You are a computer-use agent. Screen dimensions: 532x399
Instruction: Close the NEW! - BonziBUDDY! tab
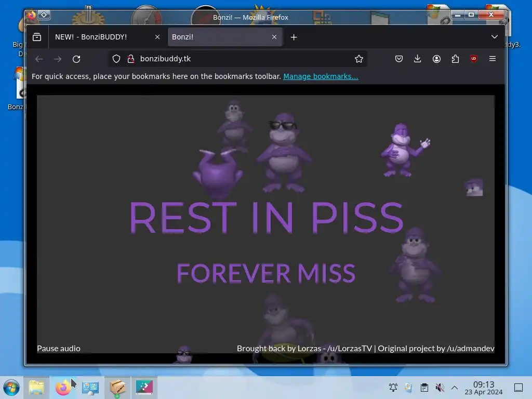point(157,37)
